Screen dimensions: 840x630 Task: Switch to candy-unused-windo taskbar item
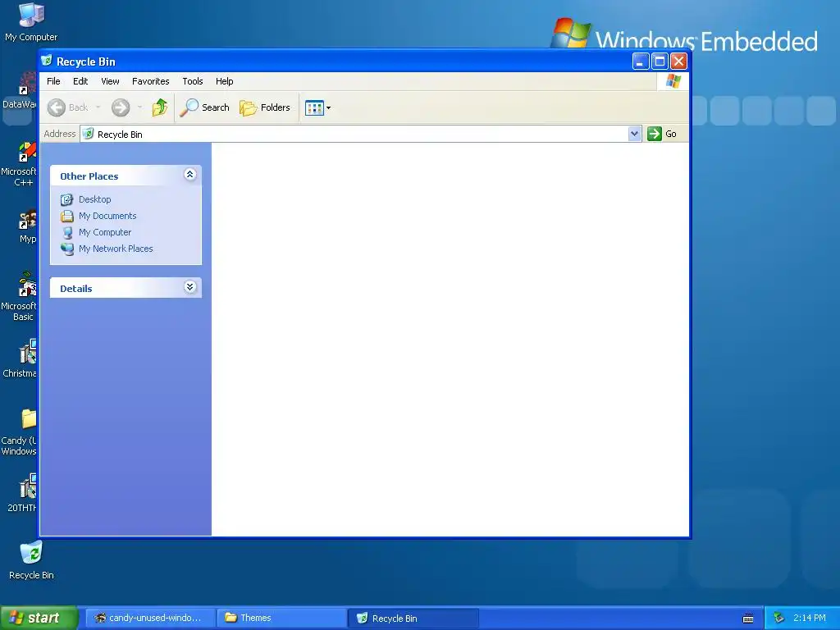[149, 618]
